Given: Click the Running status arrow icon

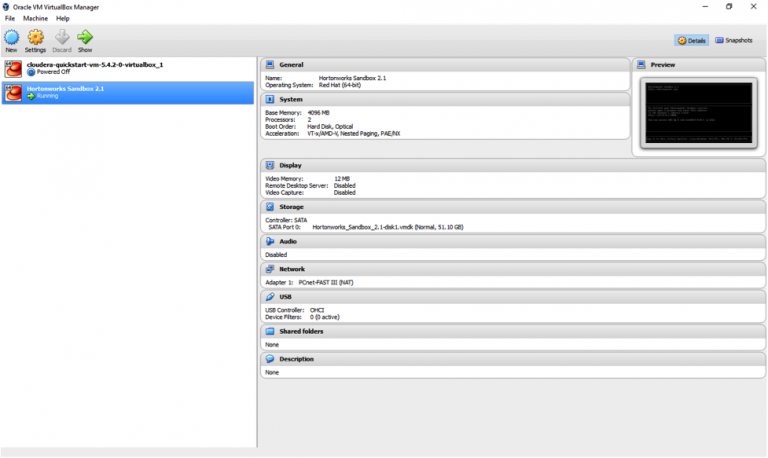Looking at the screenshot, I should [31, 96].
